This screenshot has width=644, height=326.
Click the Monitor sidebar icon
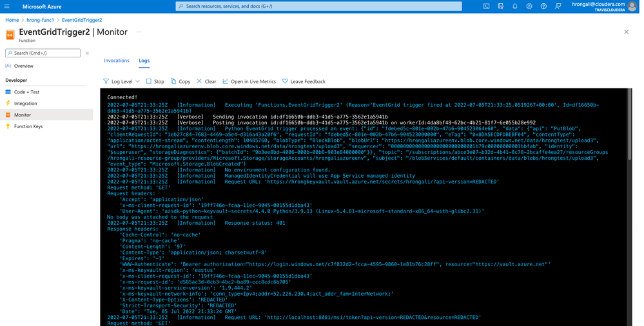coord(8,115)
